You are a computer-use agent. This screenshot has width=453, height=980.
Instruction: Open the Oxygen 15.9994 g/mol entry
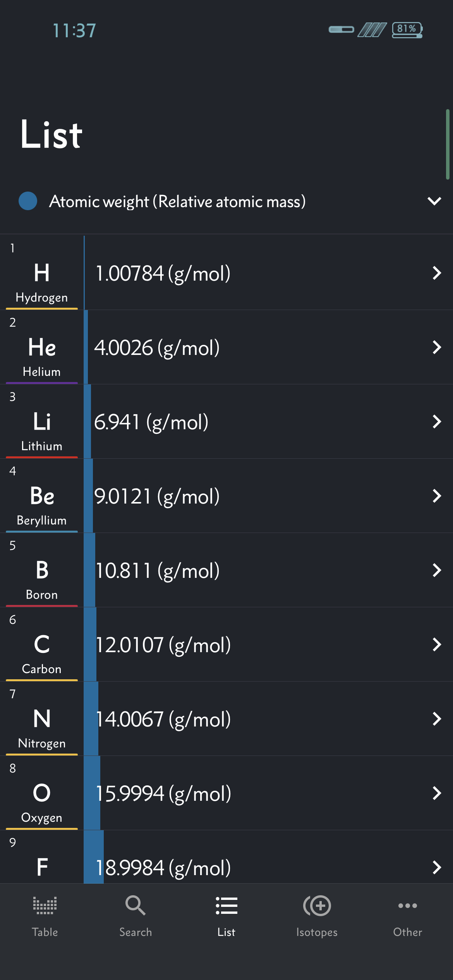[163, 793]
